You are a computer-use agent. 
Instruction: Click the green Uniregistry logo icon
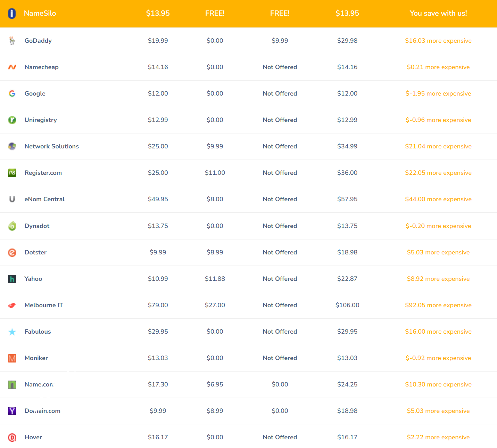[x=12, y=120]
